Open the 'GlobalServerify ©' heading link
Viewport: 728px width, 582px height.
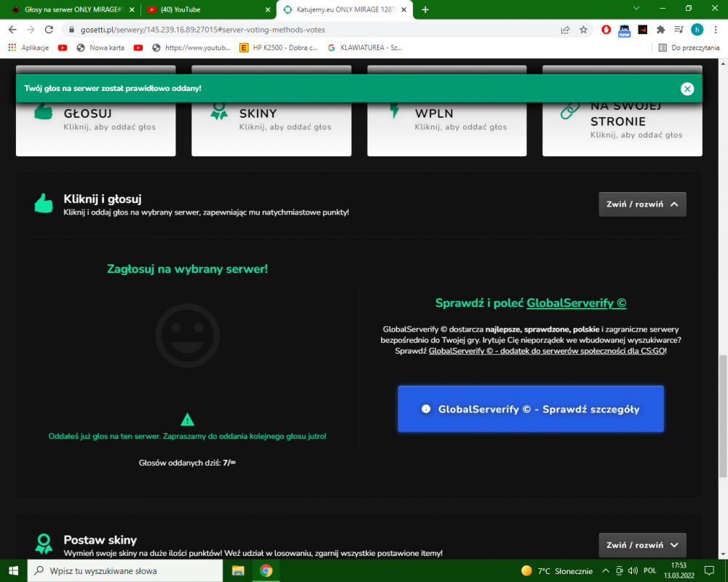pos(576,303)
